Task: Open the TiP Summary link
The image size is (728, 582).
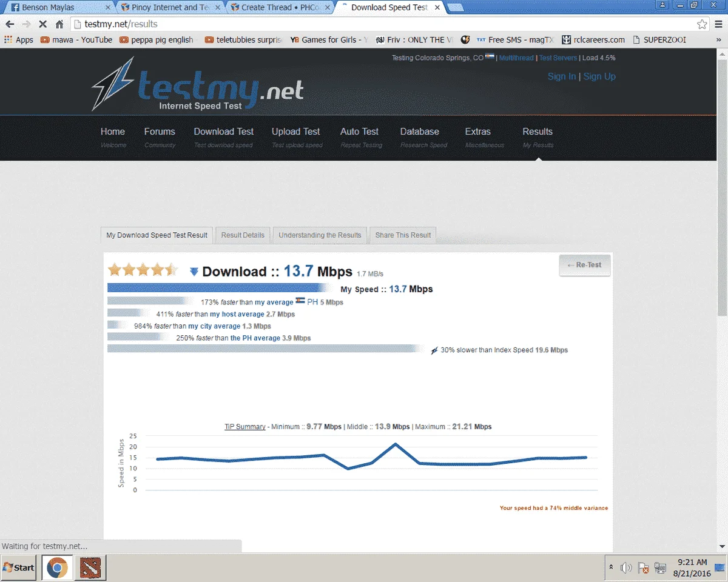Action: pyautogui.click(x=245, y=427)
